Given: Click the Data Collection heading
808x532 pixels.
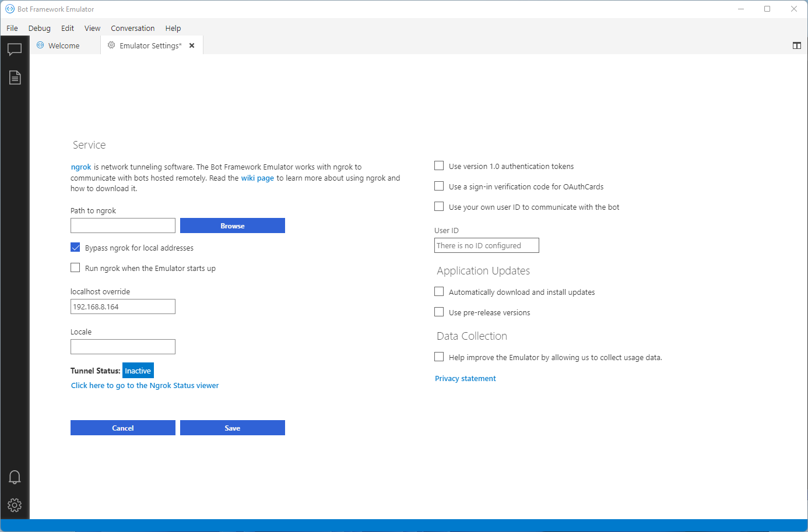Looking at the screenshot, I should coord(472,336).
